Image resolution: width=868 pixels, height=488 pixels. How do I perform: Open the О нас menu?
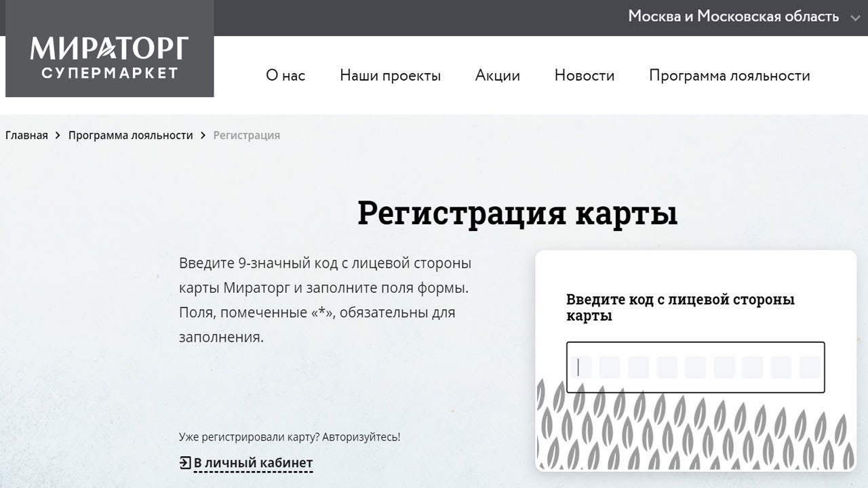point(285,75)
